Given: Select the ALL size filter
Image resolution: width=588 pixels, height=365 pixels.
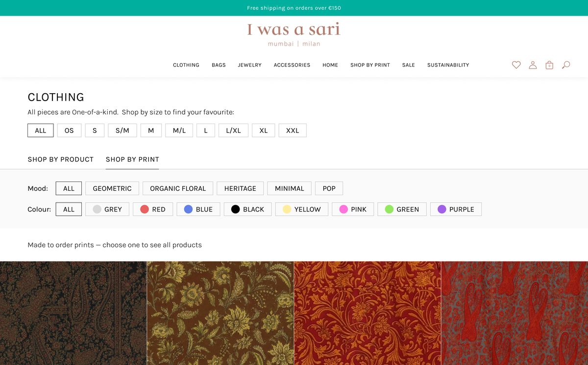Looking at the screenshot, I should point(41,130).
